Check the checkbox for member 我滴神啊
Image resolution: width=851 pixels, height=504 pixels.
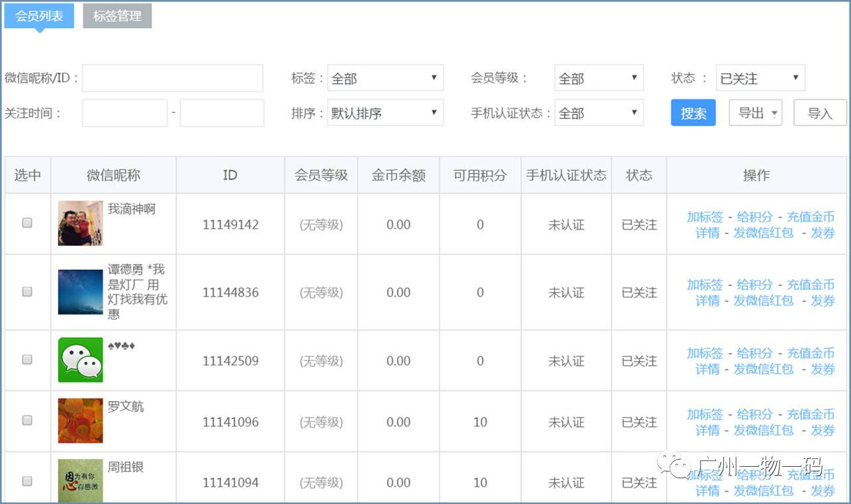tap(27, 223)
